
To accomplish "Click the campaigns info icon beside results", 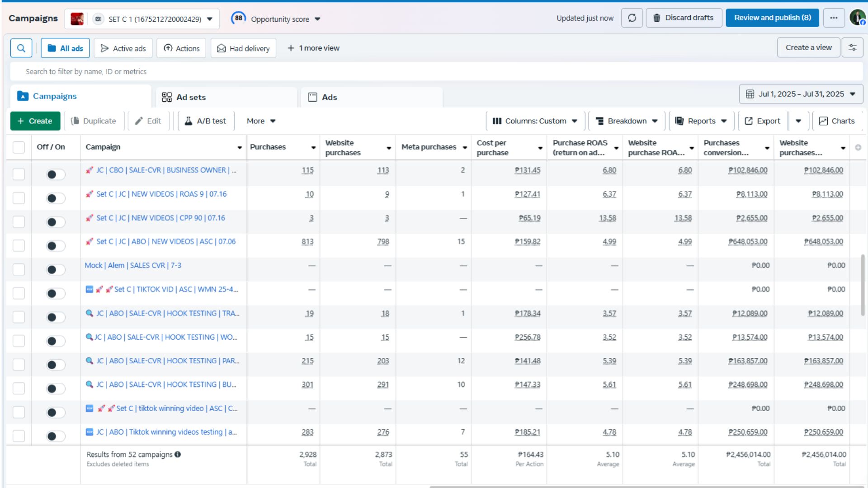I will [x=178, y=455].
